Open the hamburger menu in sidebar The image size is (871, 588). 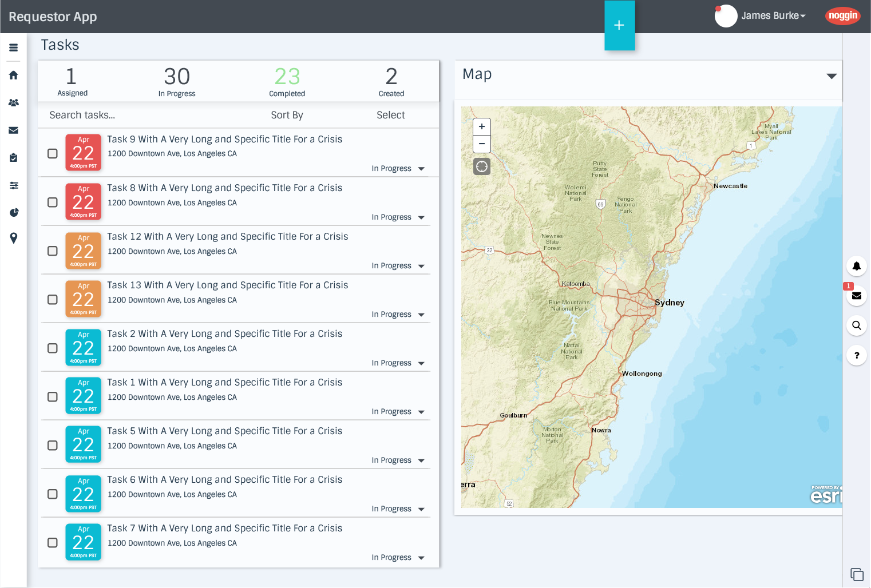[14, 48]
